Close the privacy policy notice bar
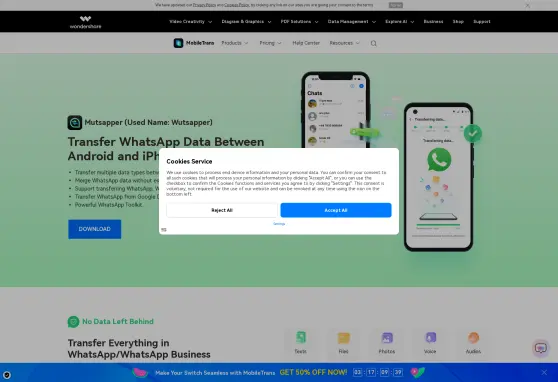558x382 pixels. coord(527,5)
